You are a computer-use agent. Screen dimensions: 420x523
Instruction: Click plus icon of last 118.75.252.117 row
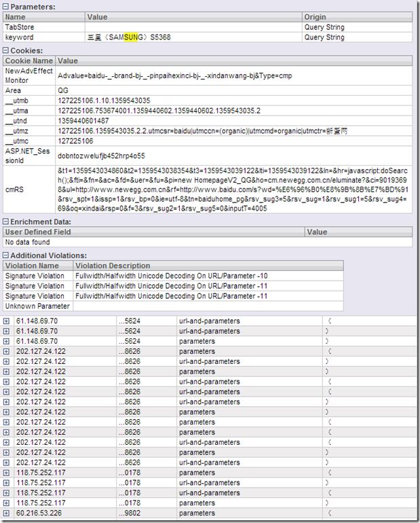(7, 503)
